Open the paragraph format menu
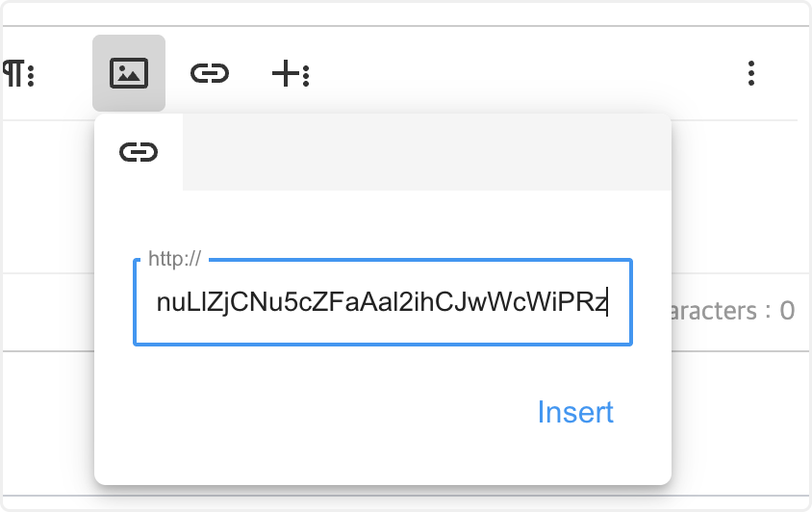 tap(17, 73)
